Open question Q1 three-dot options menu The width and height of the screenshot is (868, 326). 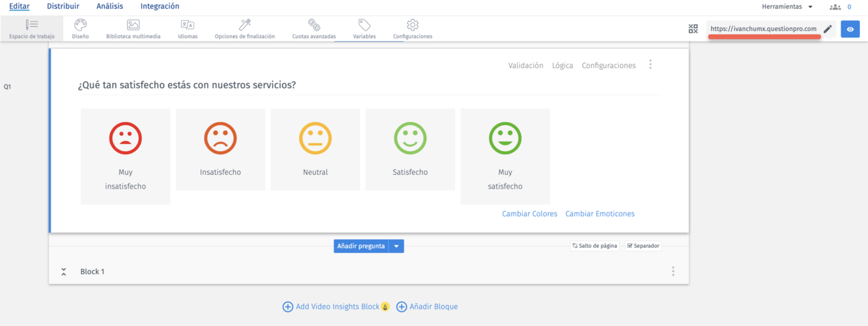click(x=650, y=65)
